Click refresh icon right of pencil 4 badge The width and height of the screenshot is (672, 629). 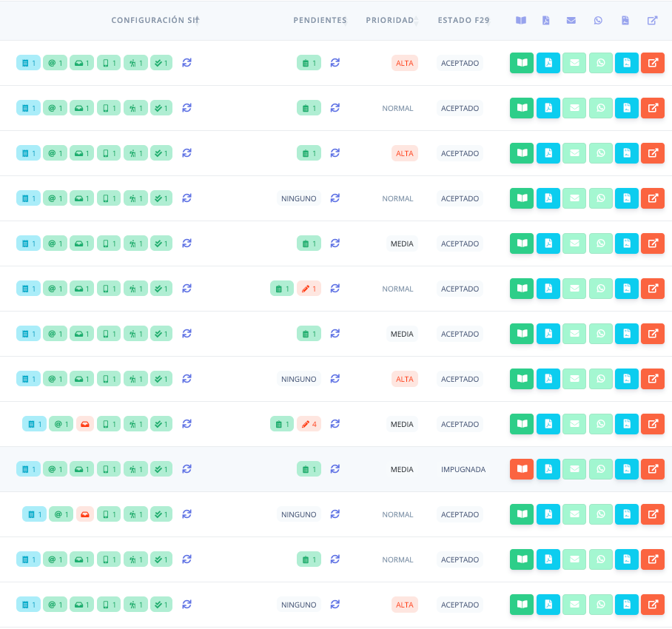(x=335, y=424)
